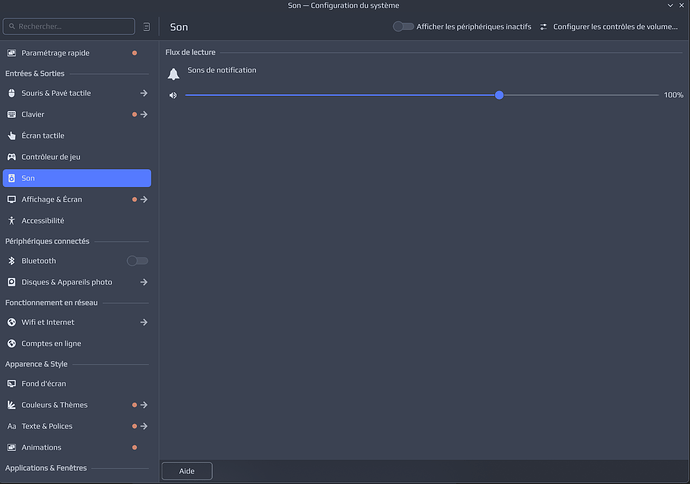
Task: Open the window title bar chevron menu
Action: click(x=670, y=5)
